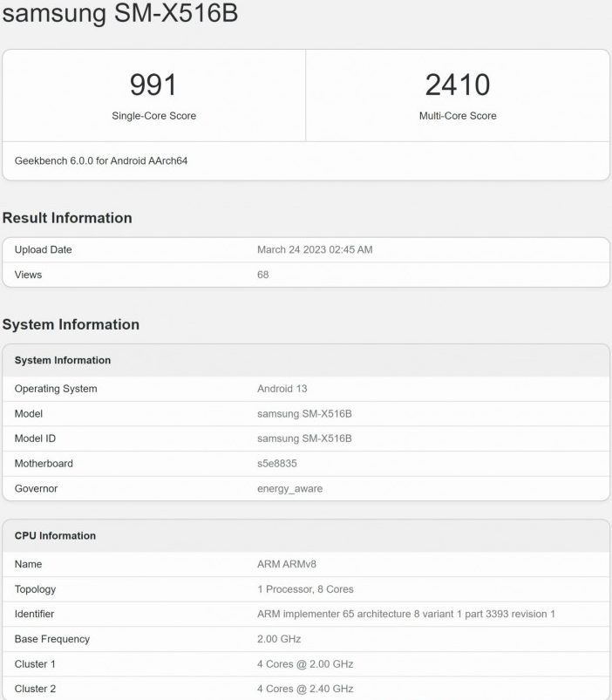
Task: Select the Model value 'samsung SM-X516B'
Action: 304,414
